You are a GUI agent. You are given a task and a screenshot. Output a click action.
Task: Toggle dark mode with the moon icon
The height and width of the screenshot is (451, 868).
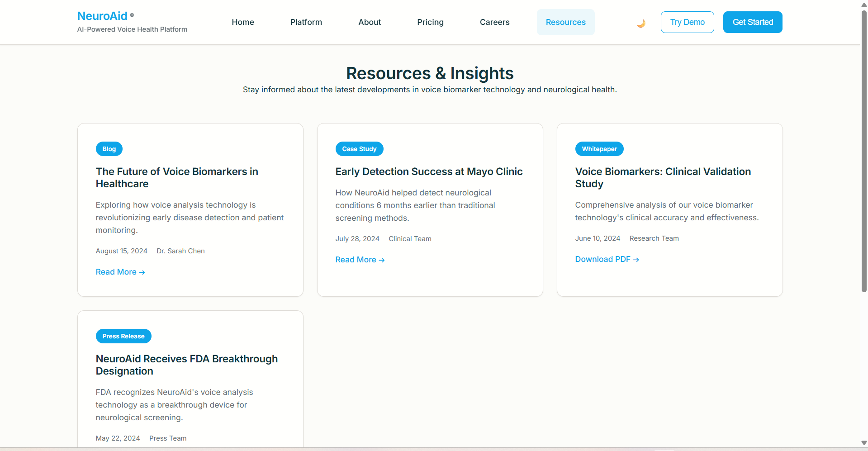(x=641, y=23)
